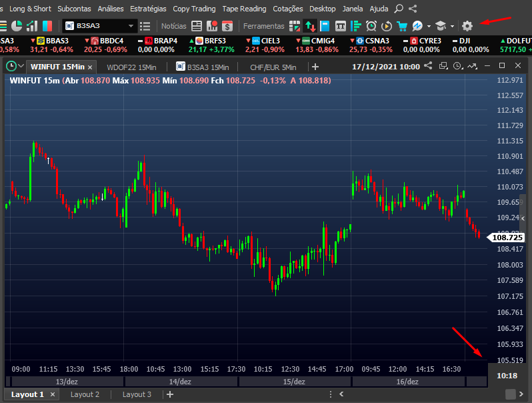
Task: Open the replay market icon
Action: pyautogui.click(x=387, y=26)
